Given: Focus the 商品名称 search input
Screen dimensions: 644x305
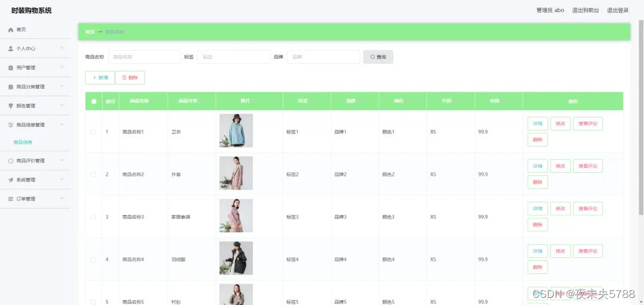Looking at the screenshot, I should coord(144,57).
